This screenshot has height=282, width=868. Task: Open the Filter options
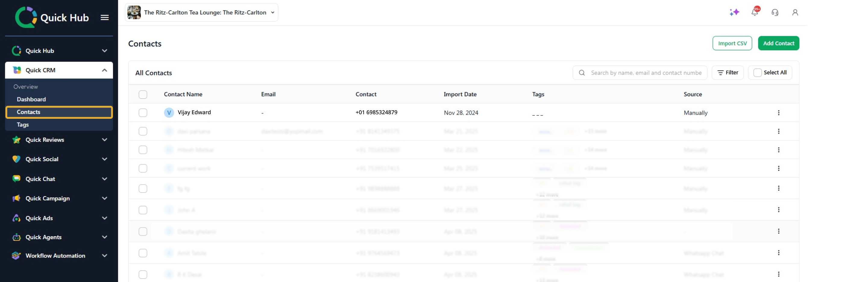click(x=728, y=73)
